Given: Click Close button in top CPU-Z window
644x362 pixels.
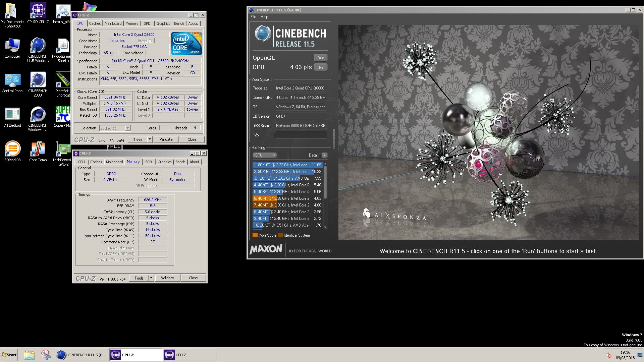Looking at the screenshot, I should [x=192, y=140].
